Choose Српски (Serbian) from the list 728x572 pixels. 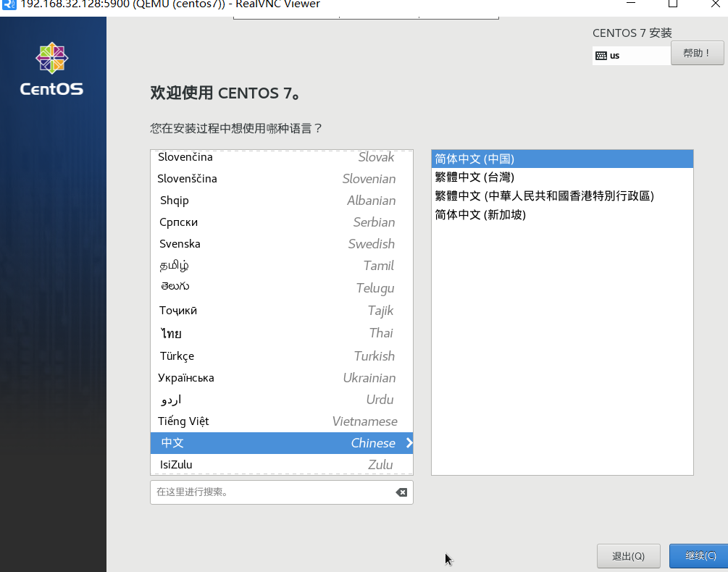click(x=281, y=222)
